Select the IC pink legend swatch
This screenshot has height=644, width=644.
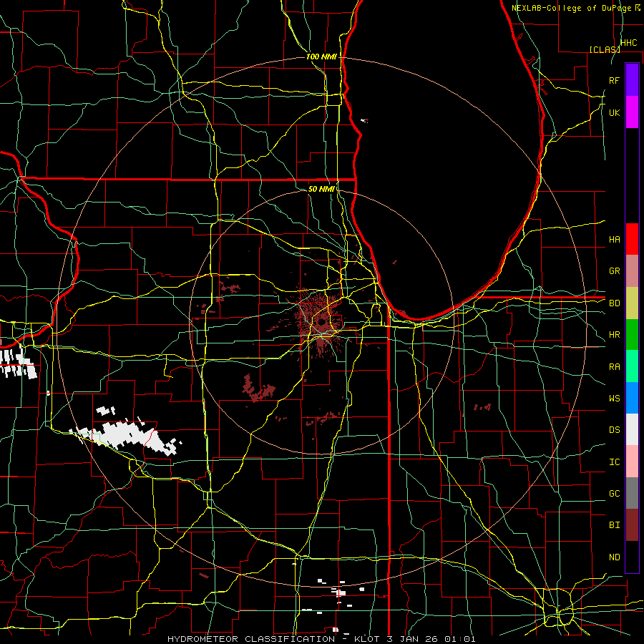632,462
